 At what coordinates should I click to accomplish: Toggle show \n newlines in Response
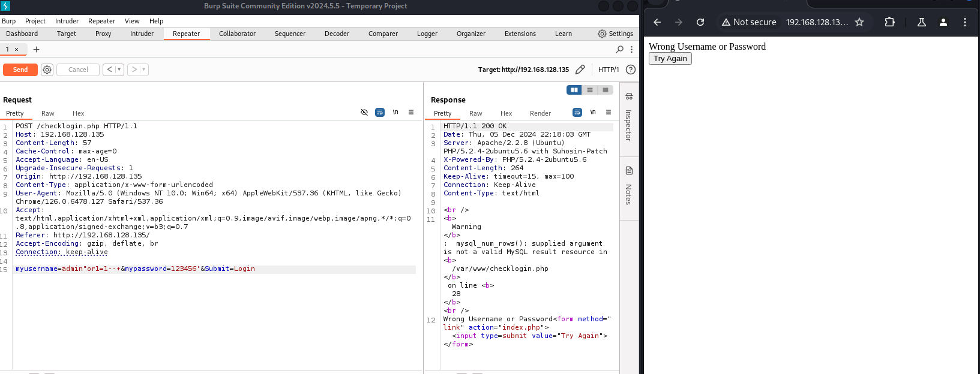pyautogui.click(x=593, y=112)
